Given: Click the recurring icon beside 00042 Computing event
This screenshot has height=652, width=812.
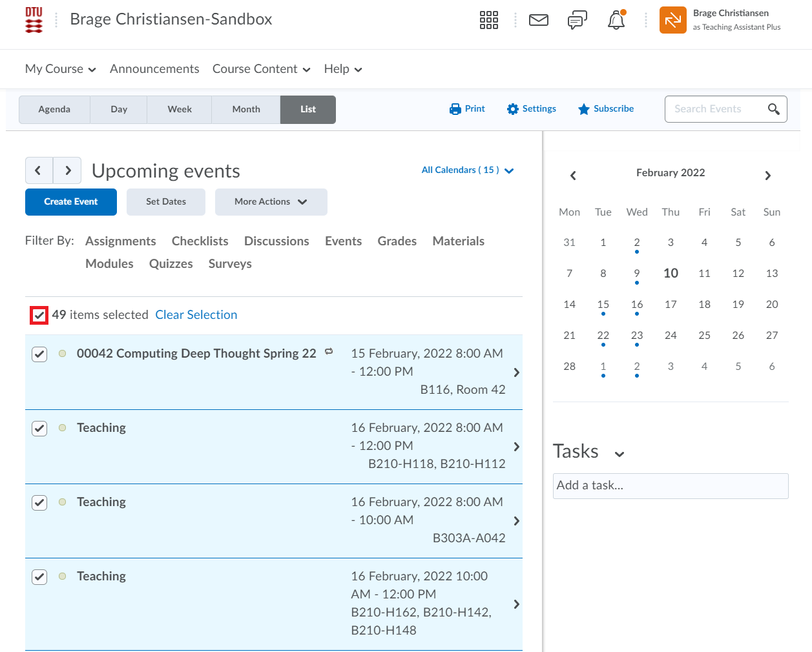Looking at the screenshot, I should tap(329, 351).
